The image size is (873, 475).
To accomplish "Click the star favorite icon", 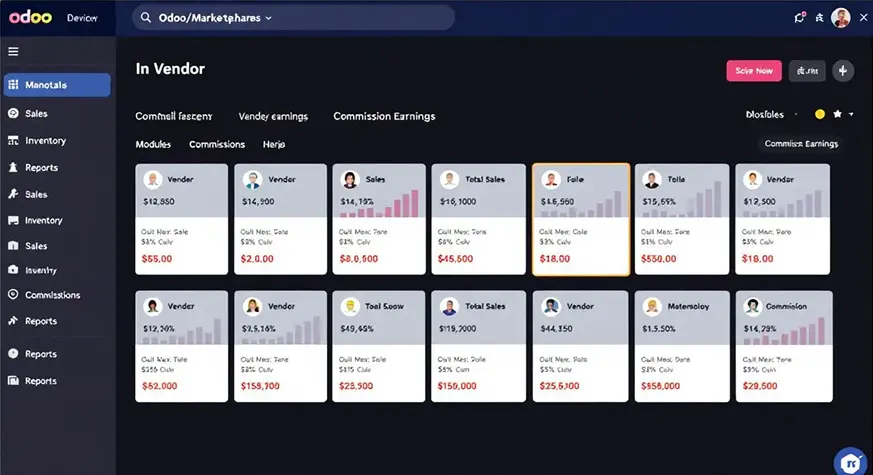I will pyautogui.click(x=837, y=114).
